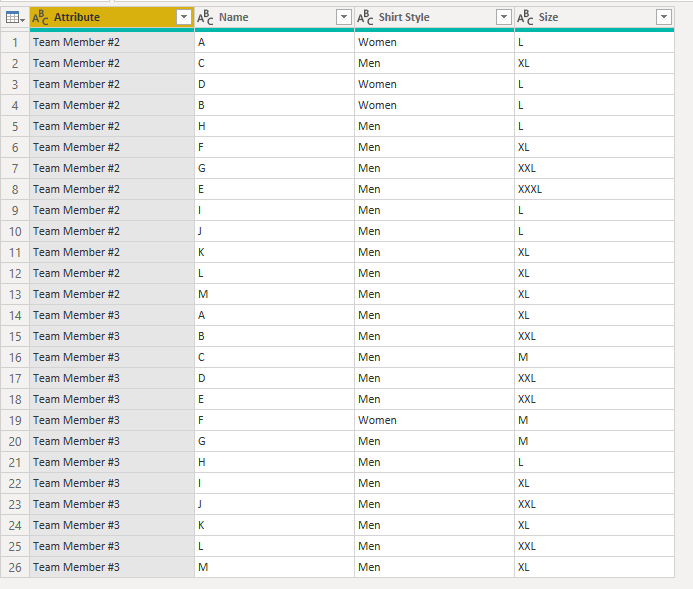This screenshot has height=589, width=693.
Task: Select the Shirt Style column header
Action: pos(434,18)
